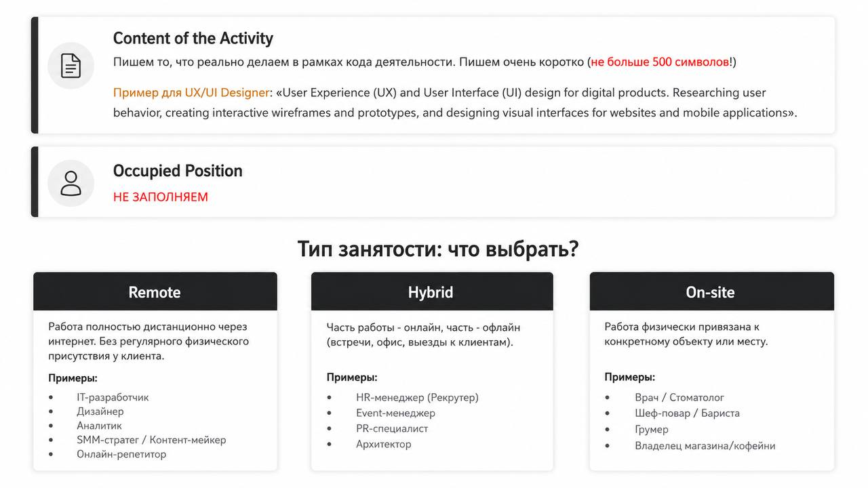
Task: Click the sentence starting 'Пишем то, что реально делаем'
Action: (x=425, y=62)
